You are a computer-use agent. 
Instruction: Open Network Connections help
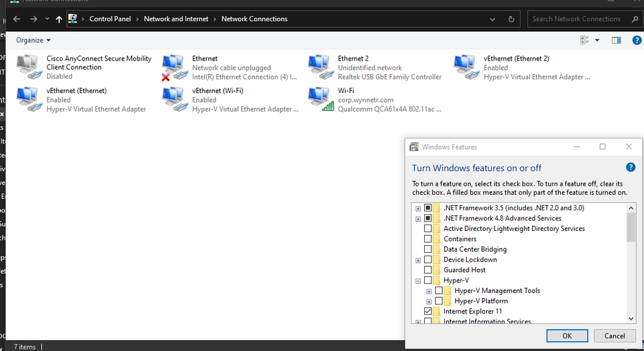coord(637,40)
